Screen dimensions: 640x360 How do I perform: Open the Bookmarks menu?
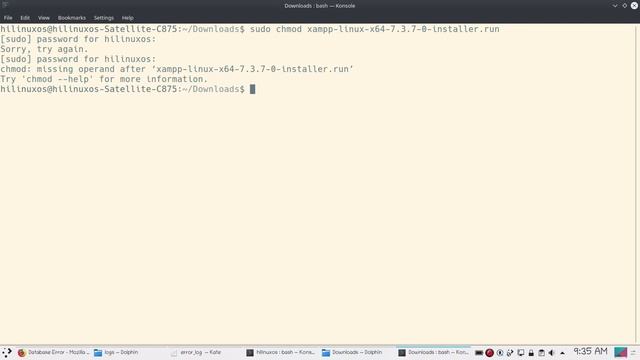tap(71, 18)
